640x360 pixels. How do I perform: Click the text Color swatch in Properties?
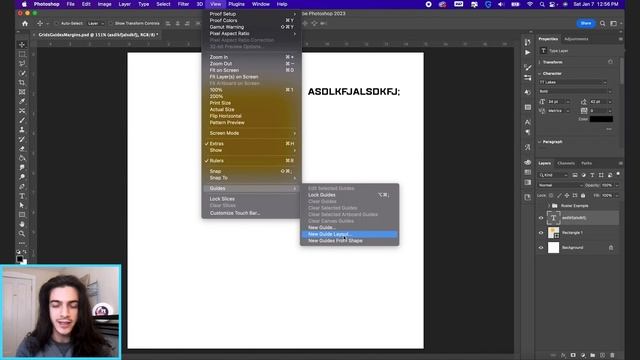601,119
